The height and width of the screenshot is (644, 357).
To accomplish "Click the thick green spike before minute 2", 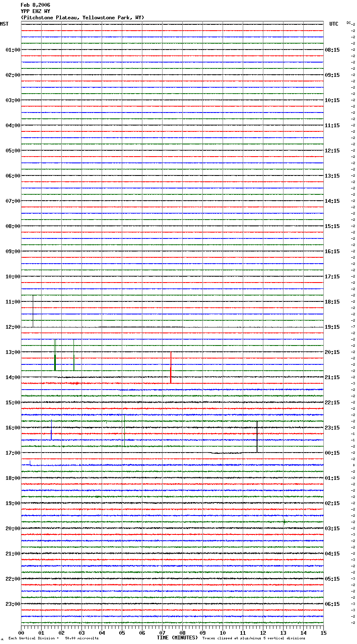I will (55, 355).
